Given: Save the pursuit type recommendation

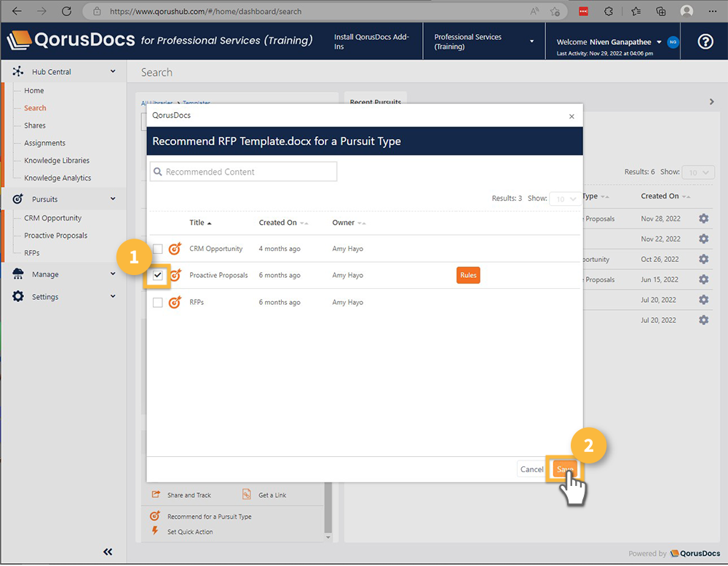Looking at the screenshot, I should (x=565, y=469).
